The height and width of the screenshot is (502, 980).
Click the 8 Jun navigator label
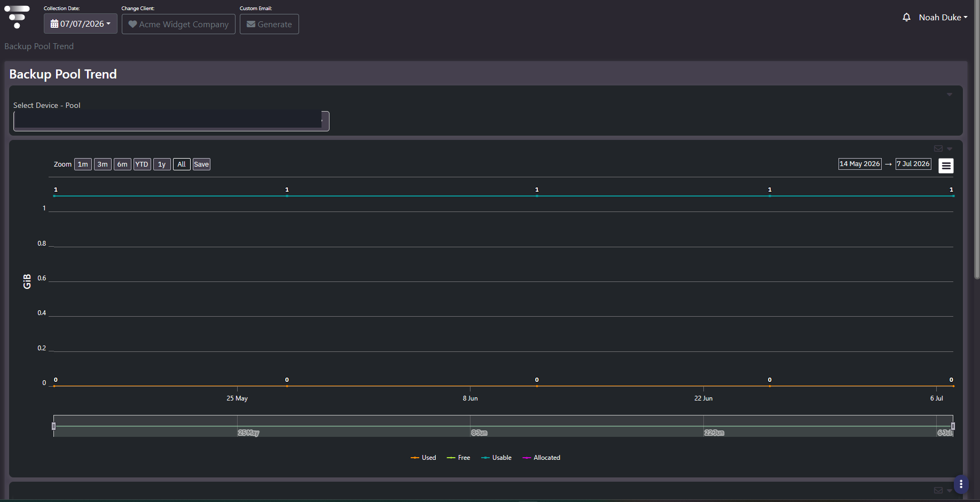point(479,433)
